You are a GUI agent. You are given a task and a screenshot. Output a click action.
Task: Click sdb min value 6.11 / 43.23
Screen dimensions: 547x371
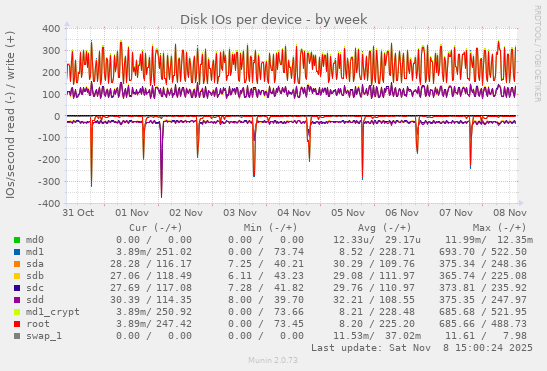click(x=266, y=276)
